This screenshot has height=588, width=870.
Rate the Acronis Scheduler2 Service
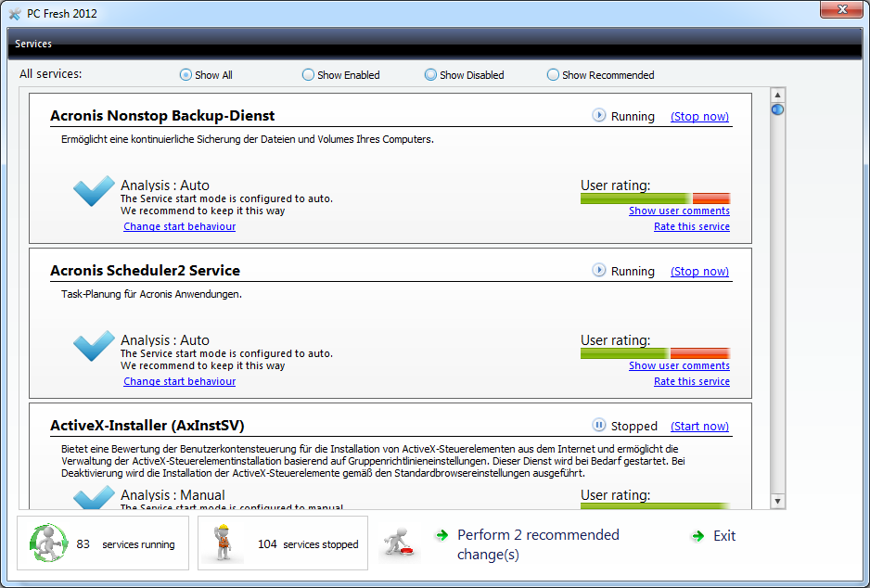tap(692, 381)
